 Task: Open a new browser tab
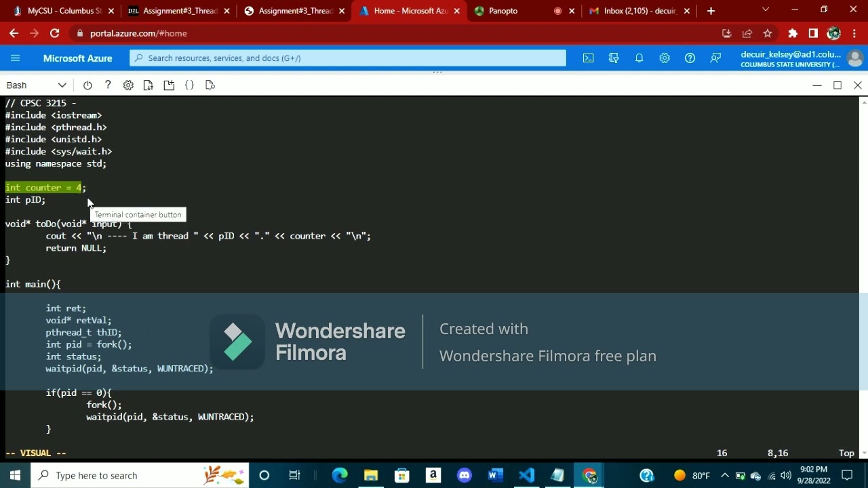[x=711, y=11]
